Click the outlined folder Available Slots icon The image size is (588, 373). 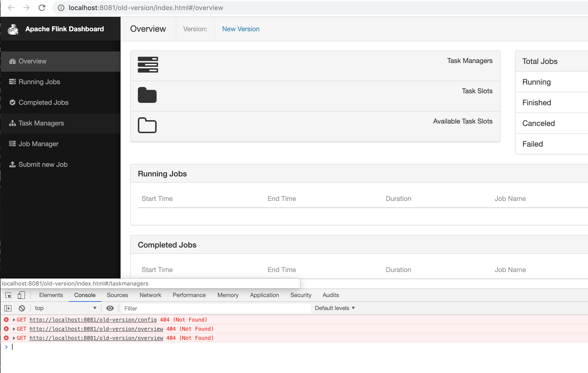(x=147, y=125)
